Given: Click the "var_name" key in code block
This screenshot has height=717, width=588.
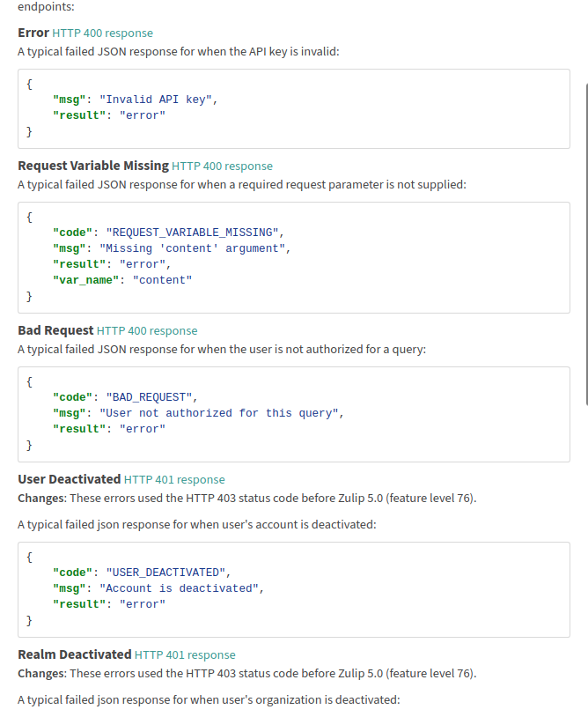Looking at the screenshot, I should 85,280.
